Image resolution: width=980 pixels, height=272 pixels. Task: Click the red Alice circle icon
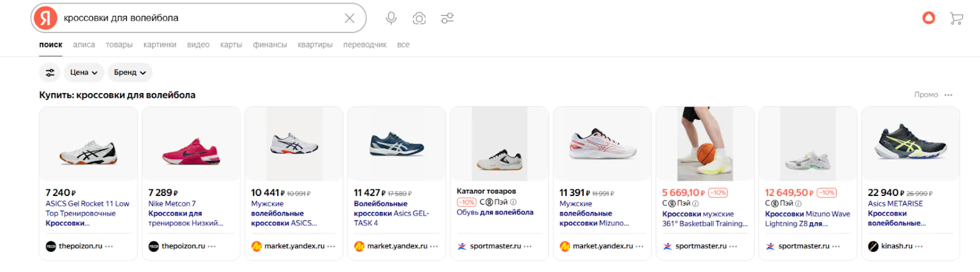pyautogui.click(x=929, y=18)
